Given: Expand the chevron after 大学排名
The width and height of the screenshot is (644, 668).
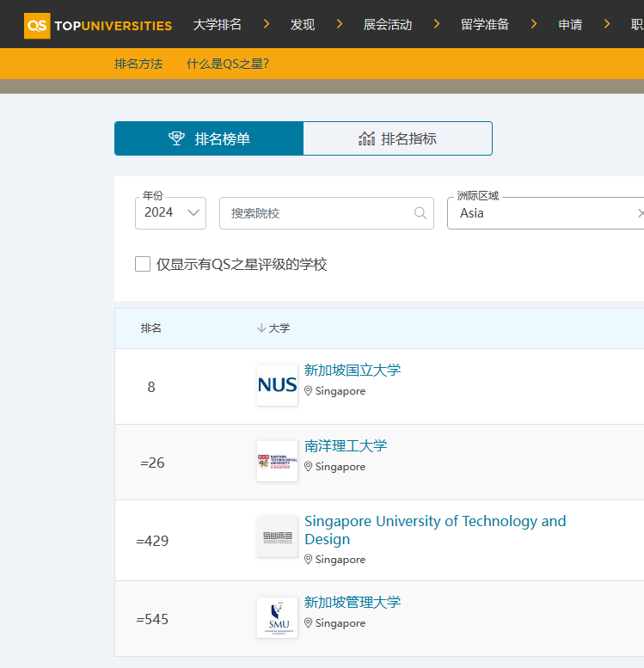Looking at the screenshot, I should click(267, 24).
